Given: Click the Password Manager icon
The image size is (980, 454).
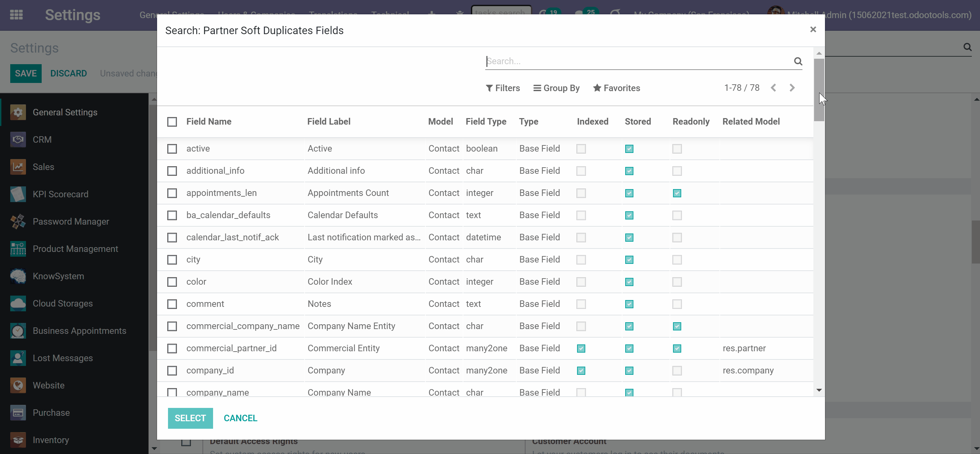Looking at the screenshot, I should (18, 222).
